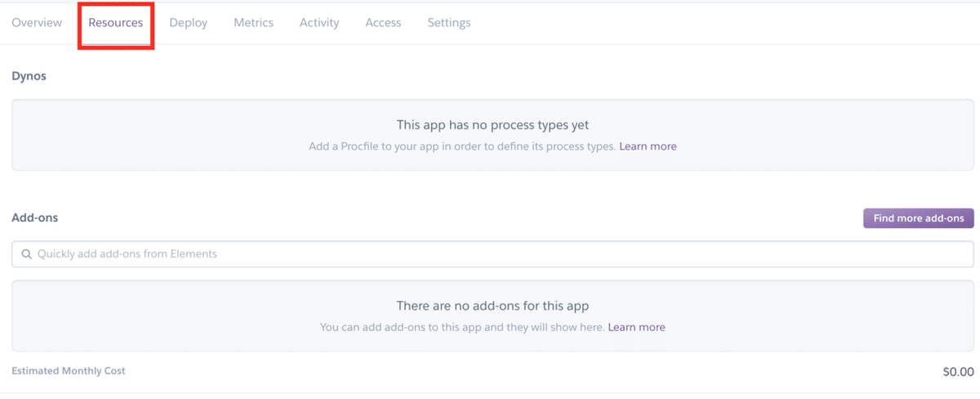Image resolution: width=980 pixels, height=399 pixels.
Task: Open the app Settings tab
Action: coord(448,23)
